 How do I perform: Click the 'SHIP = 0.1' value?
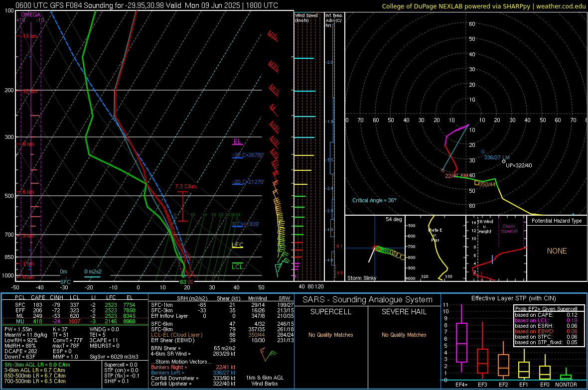tap(117, 381)
